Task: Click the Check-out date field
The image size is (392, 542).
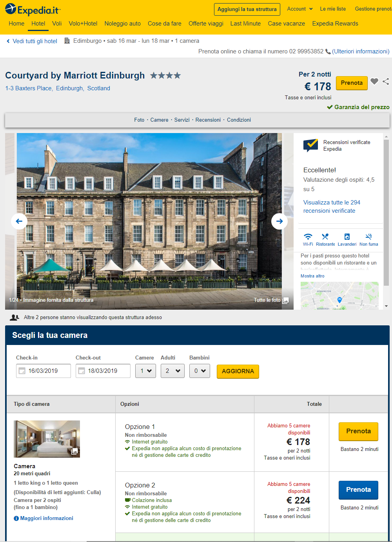Action: coord(103,371)
